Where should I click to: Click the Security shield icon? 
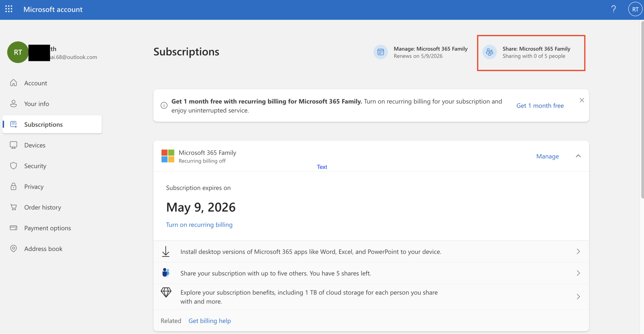tap(14, 166)
